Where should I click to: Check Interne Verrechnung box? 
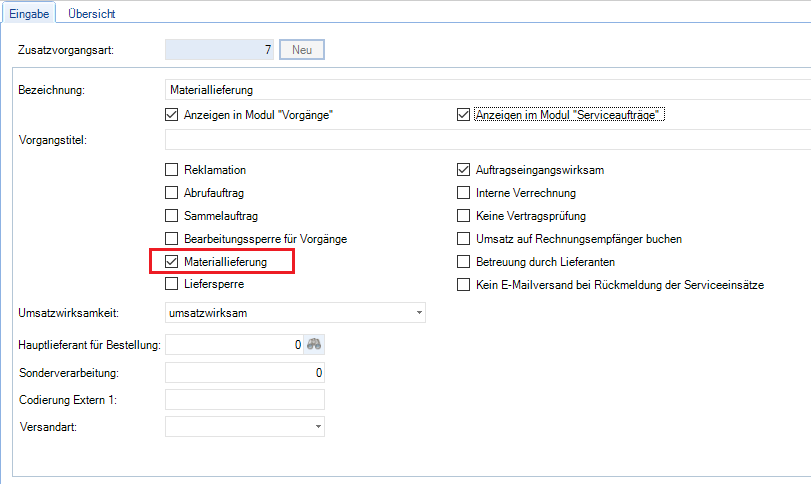tap(463, 193)
